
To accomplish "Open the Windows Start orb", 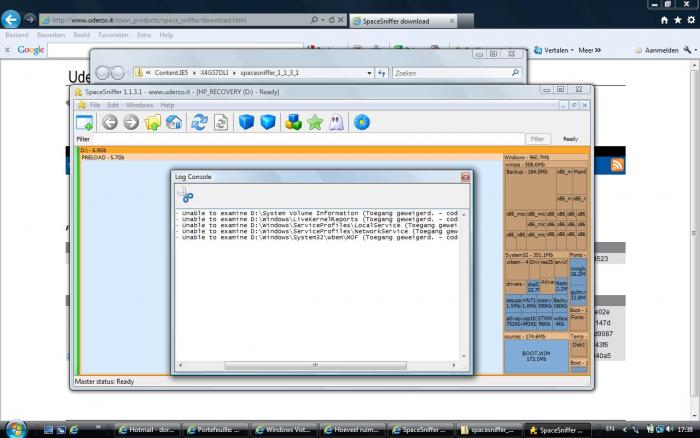I will (x=17, y=430).
